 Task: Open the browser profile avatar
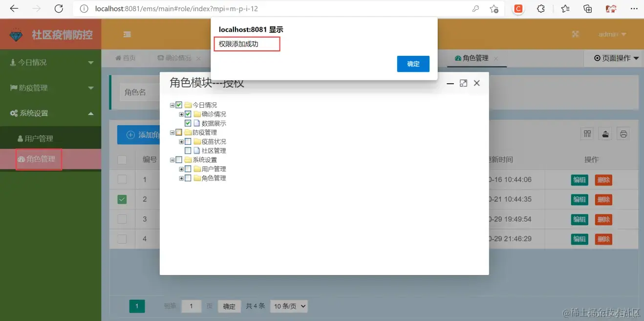(611, 9)
